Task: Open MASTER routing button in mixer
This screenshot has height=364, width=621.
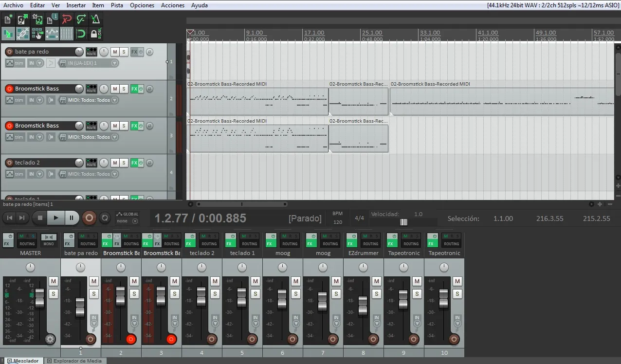Action: click(27, 240)
